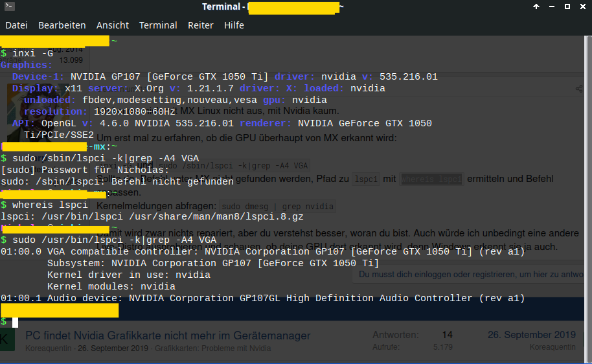Image resolution: width=592 pixels, height=364 pixels.
Task: Click the 'Graphics:' heading text
Action: [x=27, y=65]
